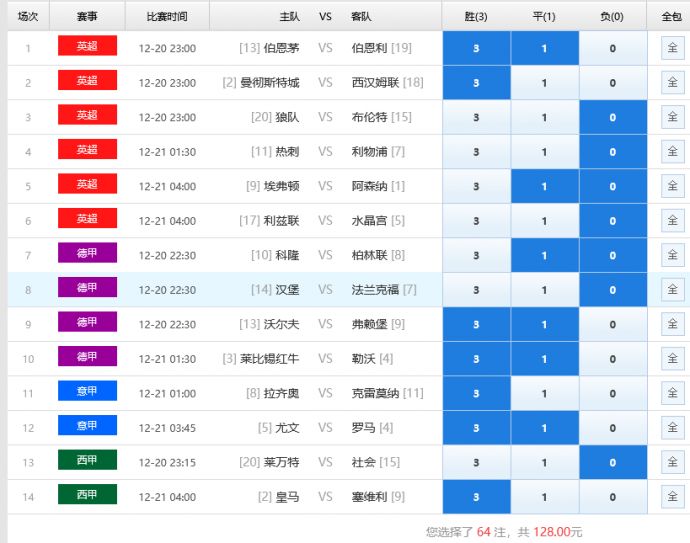Screen dimensions: 690x543
Task: Click 西甲 league tag in 莱万特 row
Action: point(87,460)
